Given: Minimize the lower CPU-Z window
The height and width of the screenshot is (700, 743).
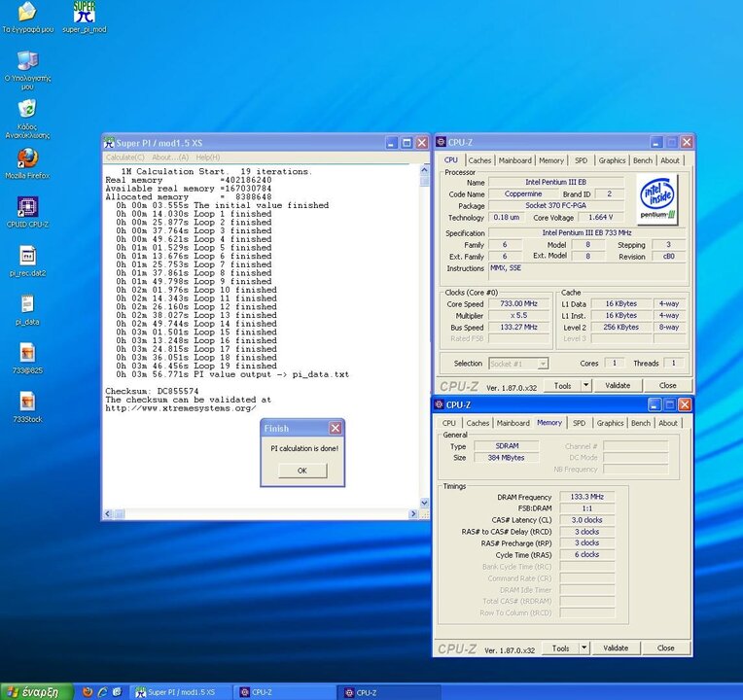Looking at the screenshot, I should coord(654,404).
